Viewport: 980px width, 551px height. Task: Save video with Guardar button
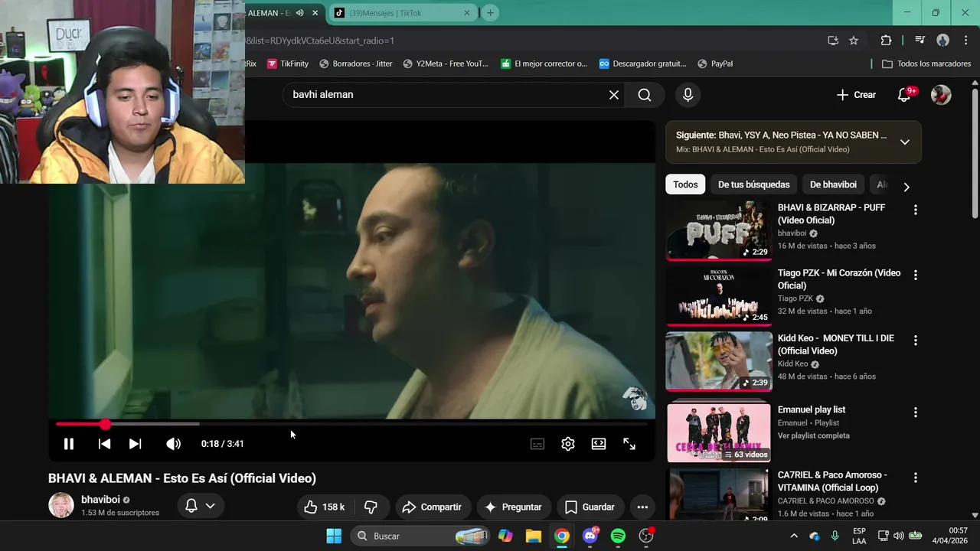point(590,507)
